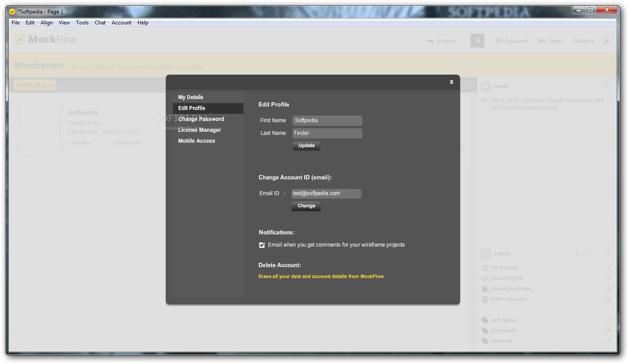Click the Owned by Me cloud icon
Screen dimensions: 629x364
[x=485, y=278]
